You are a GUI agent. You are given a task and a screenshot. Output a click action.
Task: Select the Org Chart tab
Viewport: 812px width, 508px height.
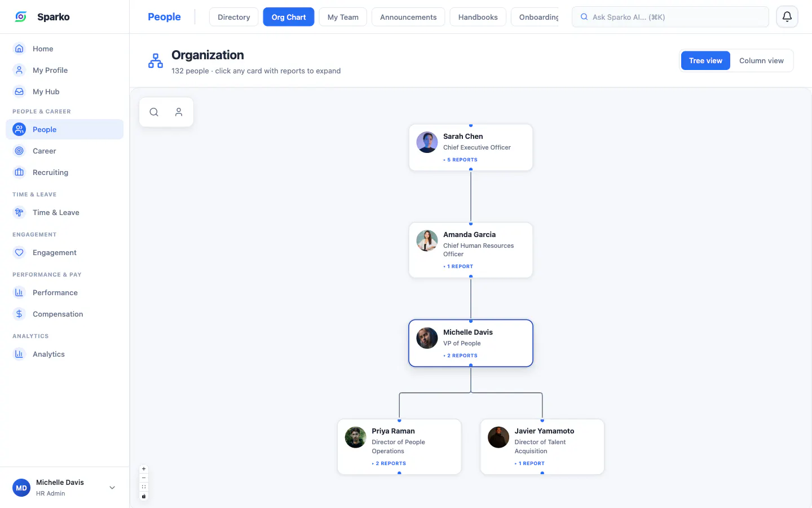tap(289, 17)
